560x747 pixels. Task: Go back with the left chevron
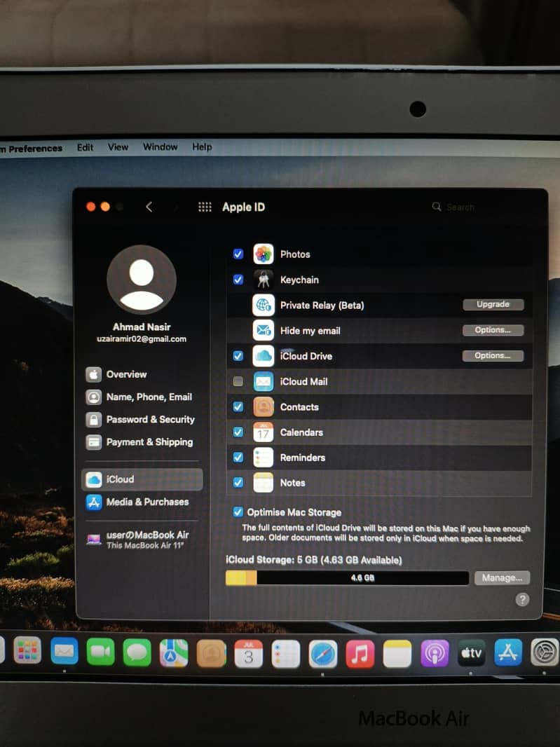coord(149,207)
